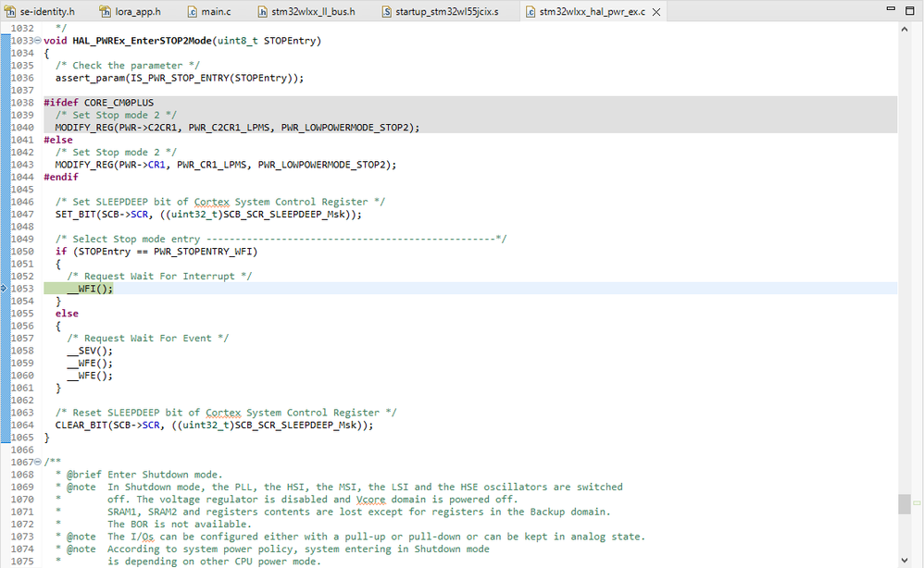This screenshot has width=924, height=568.
Task: Click the second __WFE() call on line 1060
Action: tap(90, 376)
